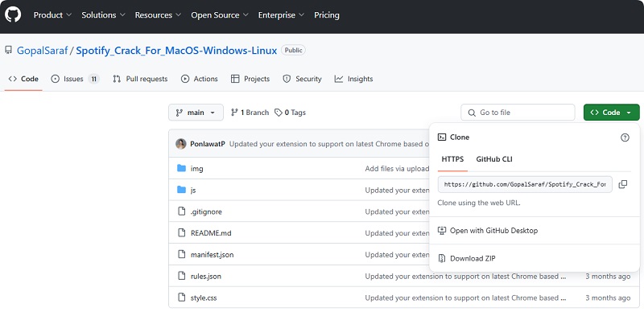
Task: Open style.css commit message link
Action: coord(466,298)
